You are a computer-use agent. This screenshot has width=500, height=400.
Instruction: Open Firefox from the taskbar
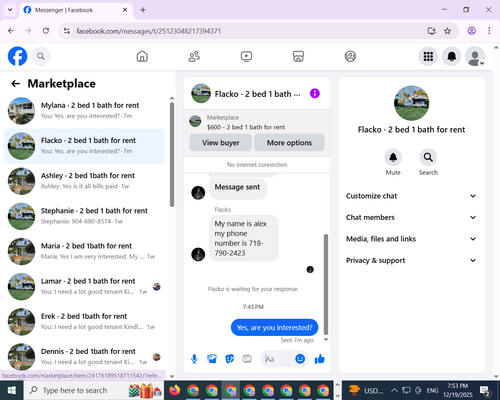point(174,390)
